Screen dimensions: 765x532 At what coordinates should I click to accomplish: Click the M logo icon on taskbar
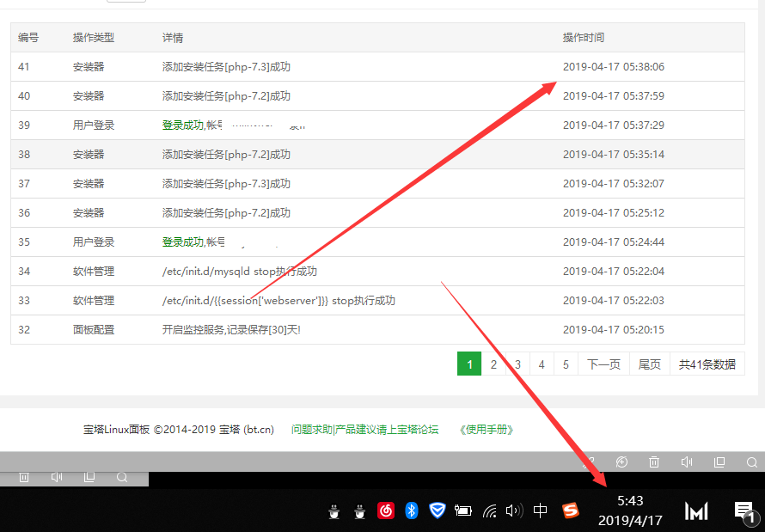(x=696, y=511)
